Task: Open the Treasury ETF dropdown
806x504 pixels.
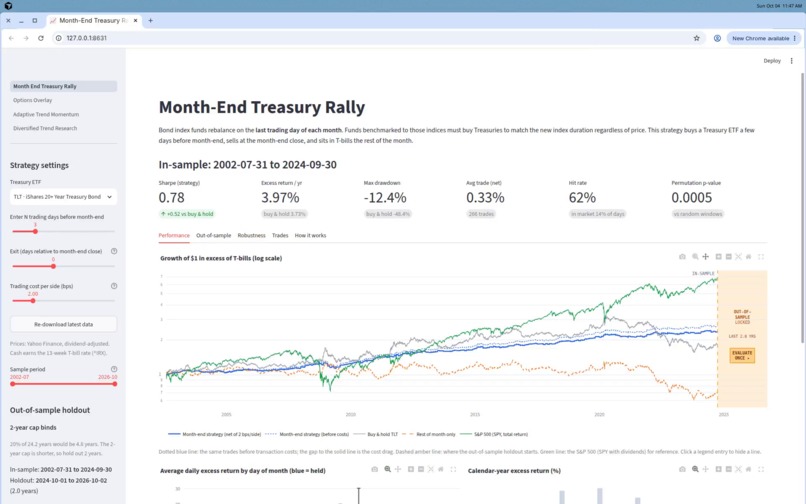Action: 63,196
